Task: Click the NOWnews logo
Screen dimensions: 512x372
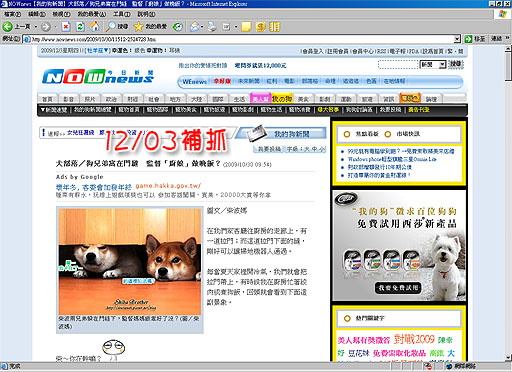Action: [x=98, y=76]
